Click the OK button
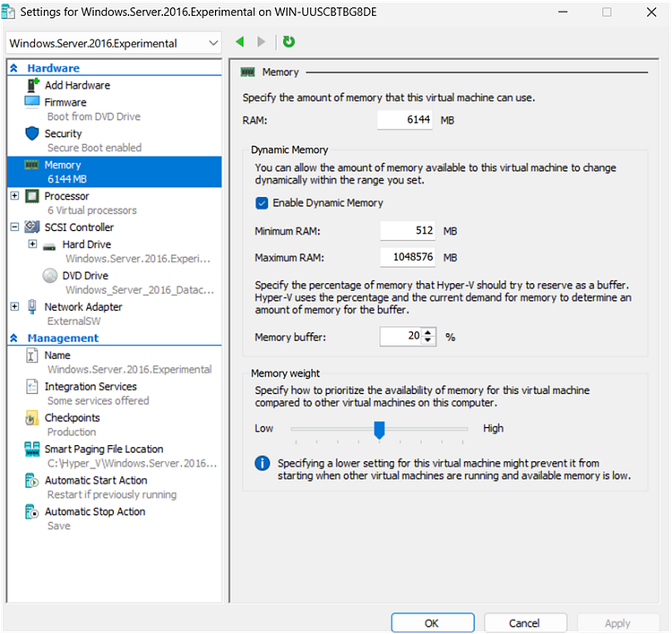 tap(433, 623)
